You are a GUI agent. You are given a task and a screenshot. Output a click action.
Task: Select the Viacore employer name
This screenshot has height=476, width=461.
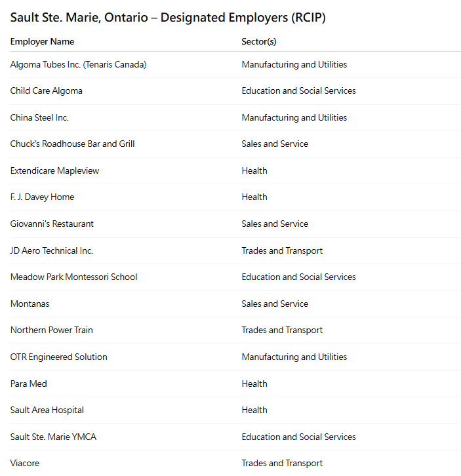click(x=25, y=464)
